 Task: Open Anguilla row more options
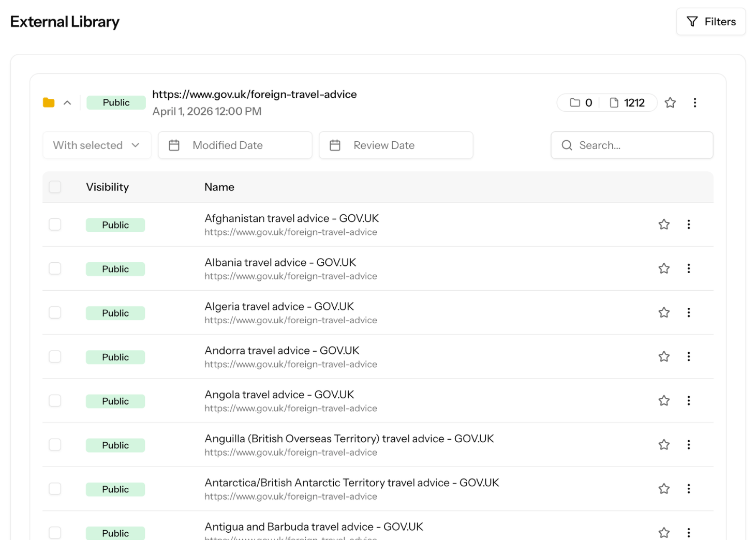click(689, 445)
